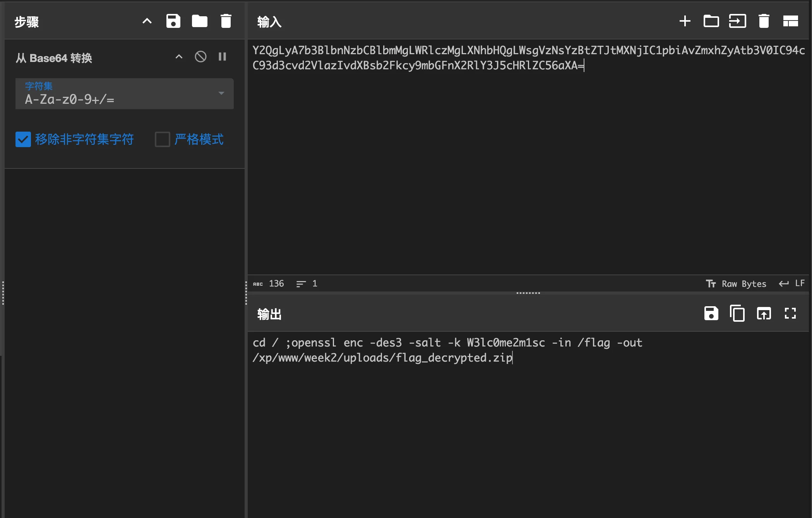Maximise the output pane

click(x=790, y=314)
